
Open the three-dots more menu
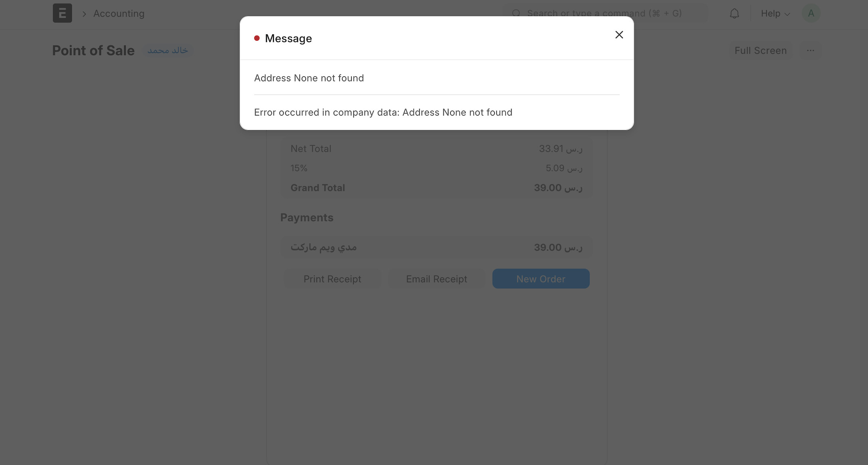click(x=810, y=50)
